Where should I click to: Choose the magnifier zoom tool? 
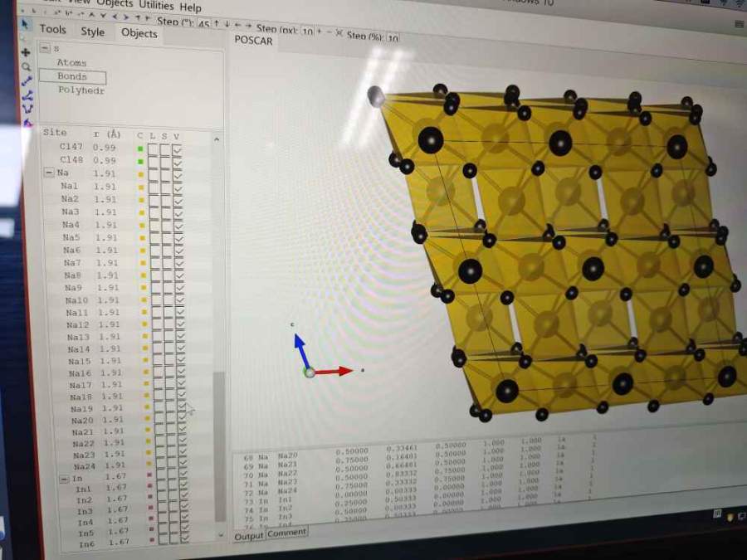27,66
